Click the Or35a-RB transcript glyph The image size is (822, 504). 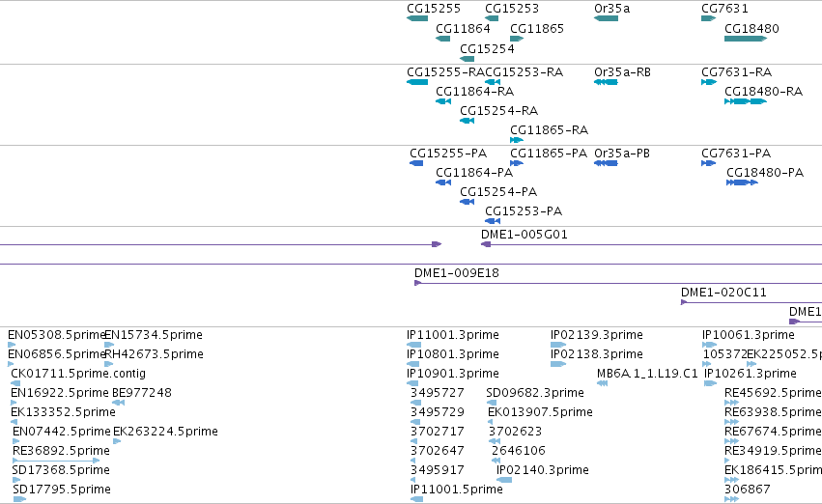coord(606,82)
